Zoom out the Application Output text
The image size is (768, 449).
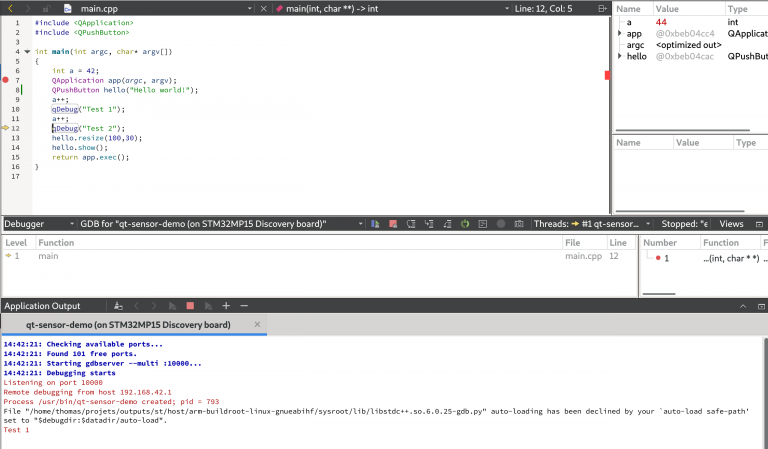(x=244, y=306)
